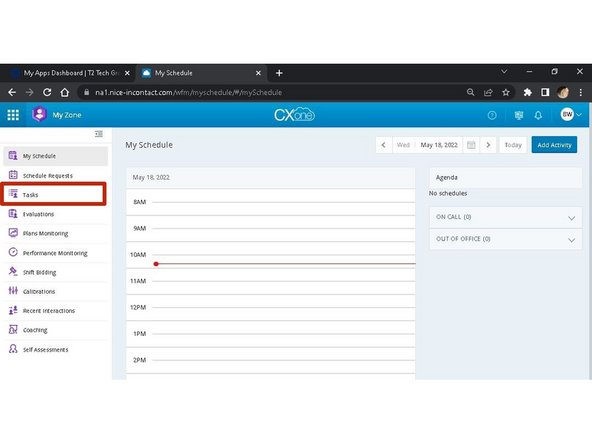
Task: Open Performance Monitoring menu item
Action: 56,253
